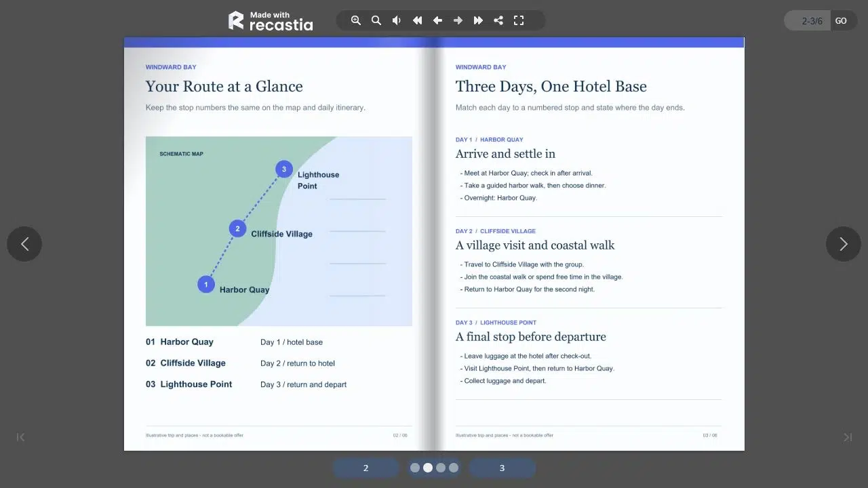Click the "A village visit and coastal walk" heading
Viewport: 868px width, 488px height.
click(535, 245)
